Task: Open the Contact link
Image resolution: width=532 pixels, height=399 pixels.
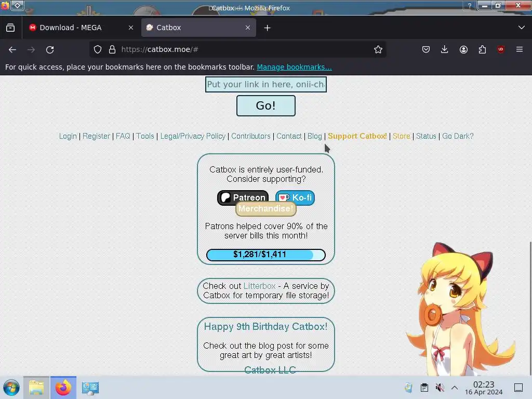Action: click(x=289, y=136)
